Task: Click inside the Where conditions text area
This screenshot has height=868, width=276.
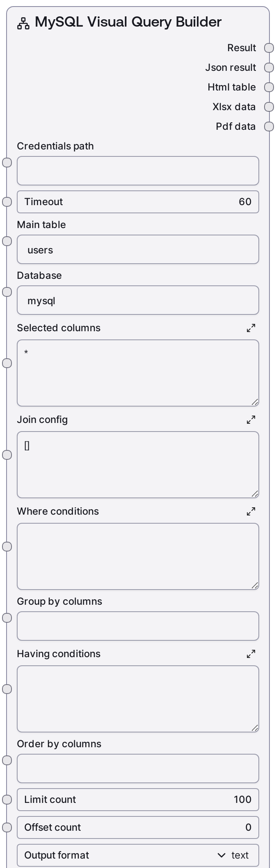Action: point(138,556)
